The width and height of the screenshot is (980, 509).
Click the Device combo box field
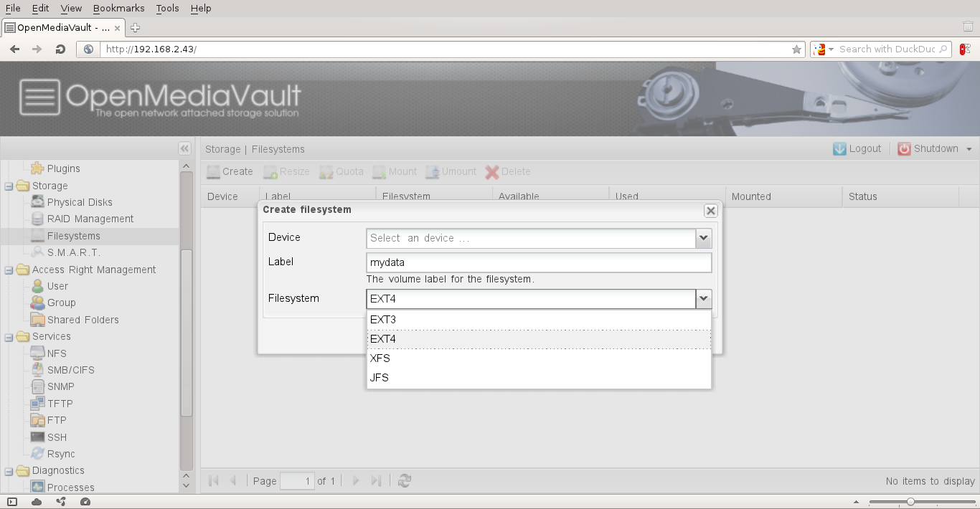coord(531,238)
